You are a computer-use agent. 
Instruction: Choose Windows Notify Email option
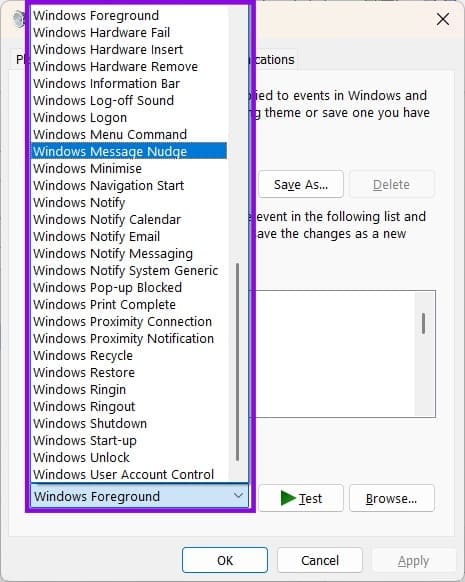click(129, 237)
